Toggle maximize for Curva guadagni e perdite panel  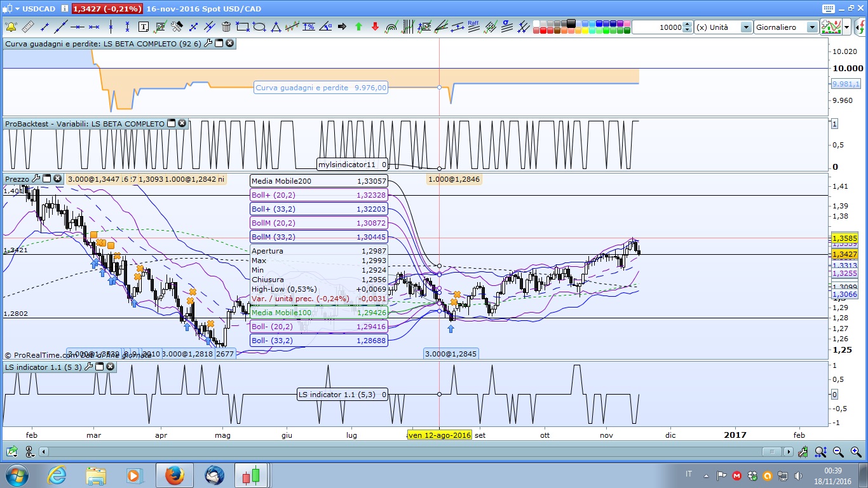[x=219, y=43]
